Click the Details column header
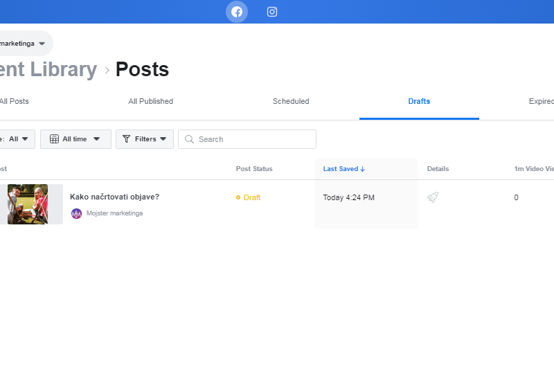The width and height of the screenshot is (554, 392). [438, 169]
